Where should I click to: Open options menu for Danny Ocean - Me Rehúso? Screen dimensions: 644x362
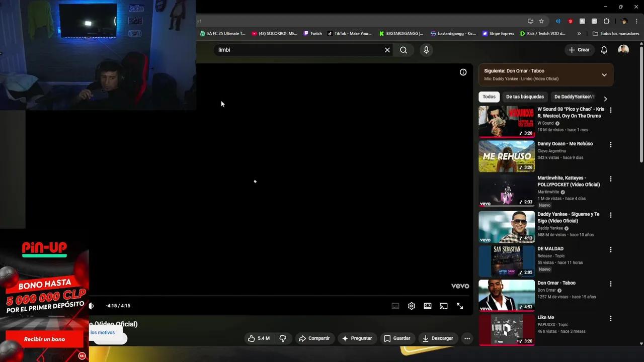[x=610, y=144]
